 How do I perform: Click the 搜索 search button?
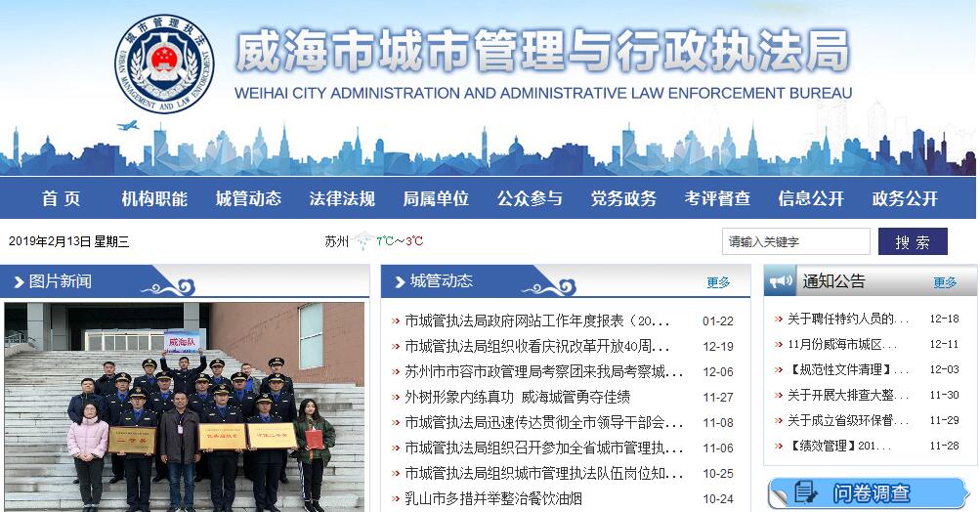coord(913,241)
